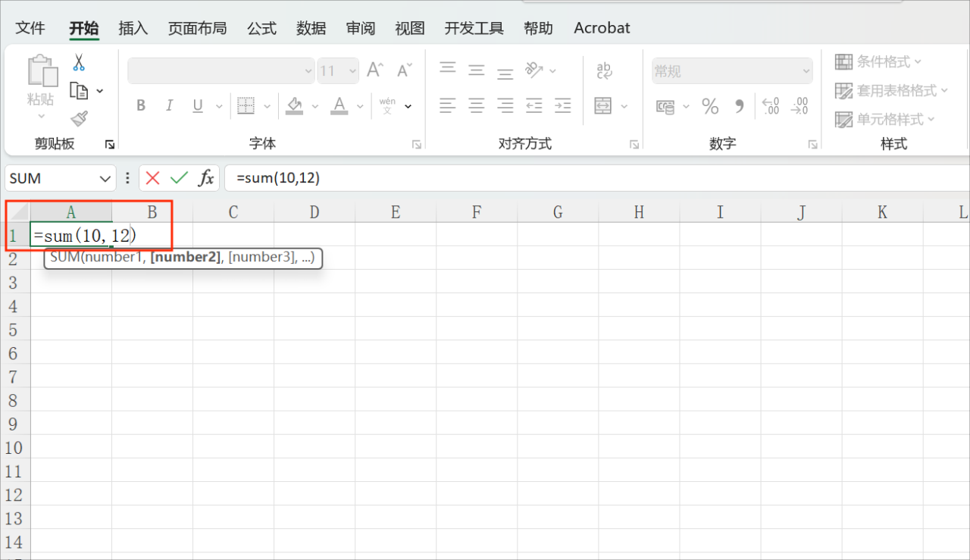Image resolution: width=970 pixels, height=560 pixels.
Task: Toggle underline formatting
Action: (x=198, y=106)
